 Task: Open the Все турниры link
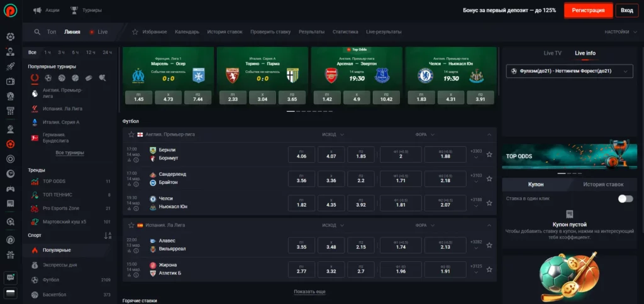pos(70,153)
